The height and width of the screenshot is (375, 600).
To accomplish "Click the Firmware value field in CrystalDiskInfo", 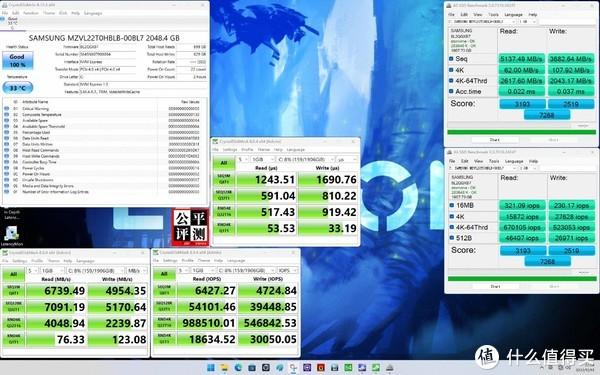I will pyautogui.click(x=108, y=47).
